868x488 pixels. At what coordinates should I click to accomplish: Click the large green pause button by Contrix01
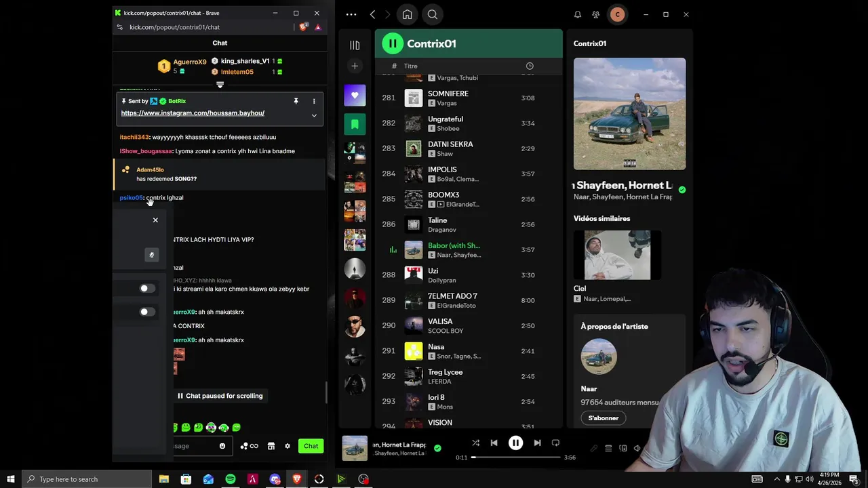pos(392,43)
